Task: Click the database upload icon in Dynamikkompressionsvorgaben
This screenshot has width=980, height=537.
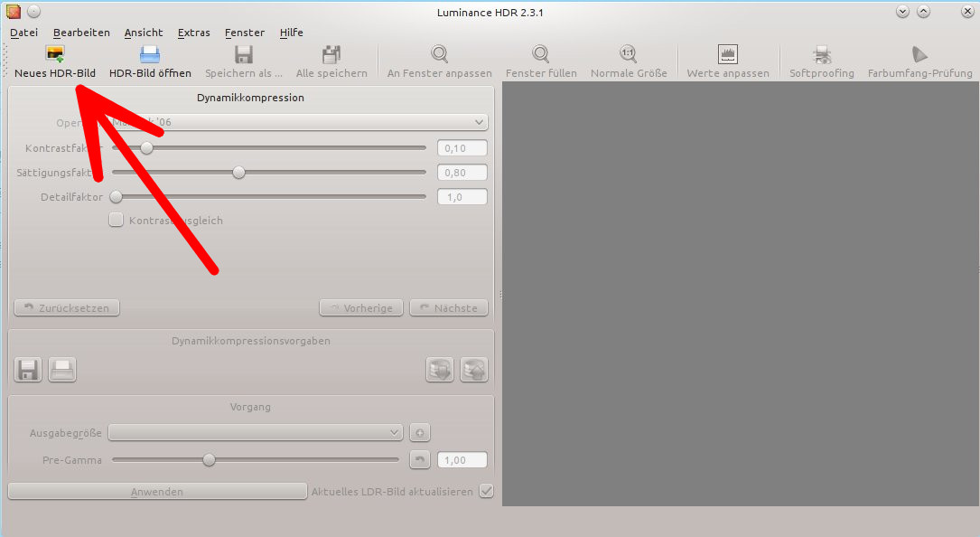Action: pos(474,370)
